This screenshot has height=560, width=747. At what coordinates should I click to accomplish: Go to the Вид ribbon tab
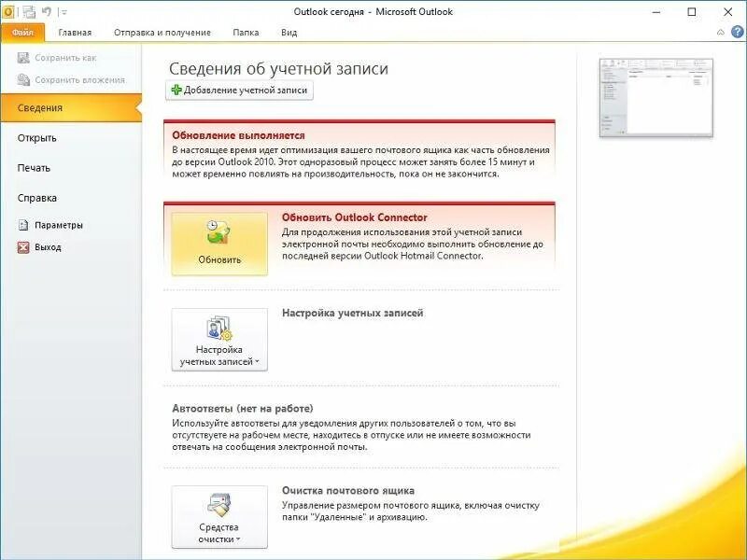[289, 33]
